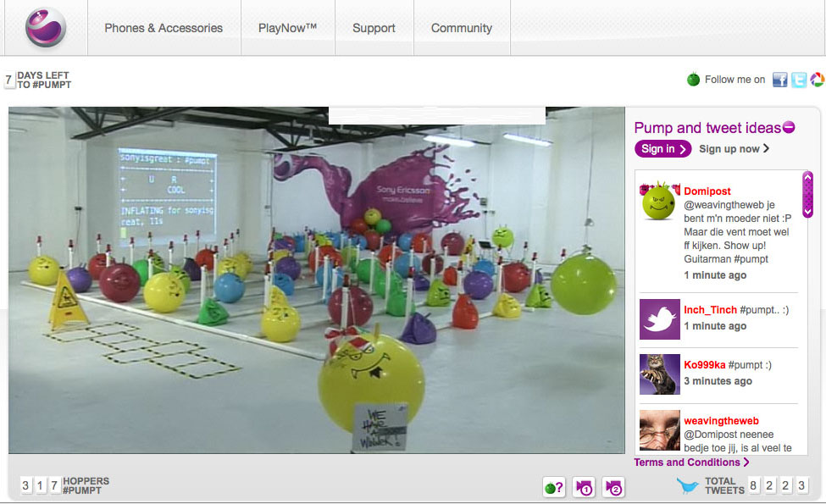Open the Terms and Conditions link
826x504 pixels.
pyautogui.click(x=691, y=462)
